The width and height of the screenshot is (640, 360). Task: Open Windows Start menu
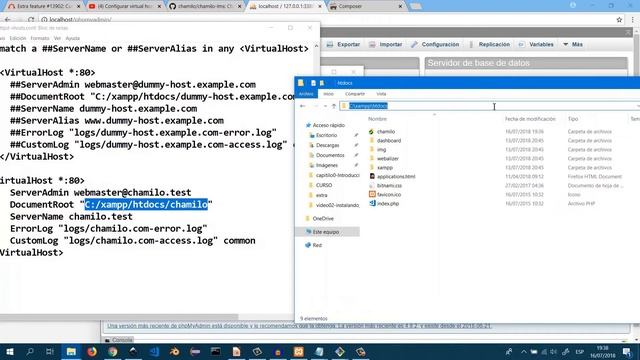(x=9, y=351)
